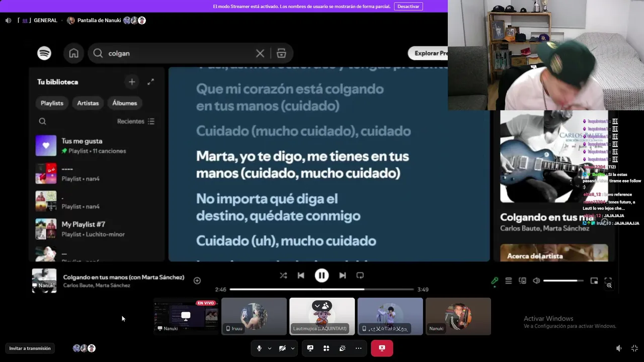Clear the 'colgan' search with X

[x=260, y=53]
